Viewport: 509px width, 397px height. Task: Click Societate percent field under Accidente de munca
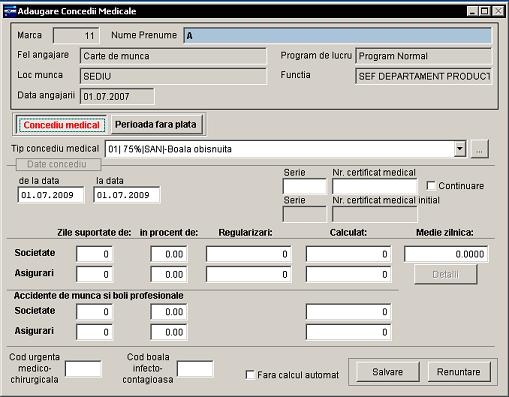[169, 312]
